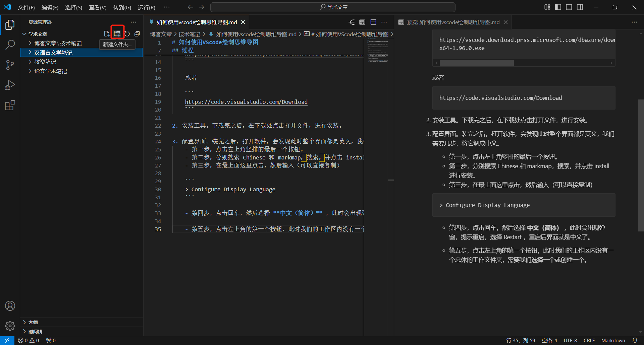Click 行 35, 列 59 cursor position
The image size is (644, 345).
click(521, 340)
